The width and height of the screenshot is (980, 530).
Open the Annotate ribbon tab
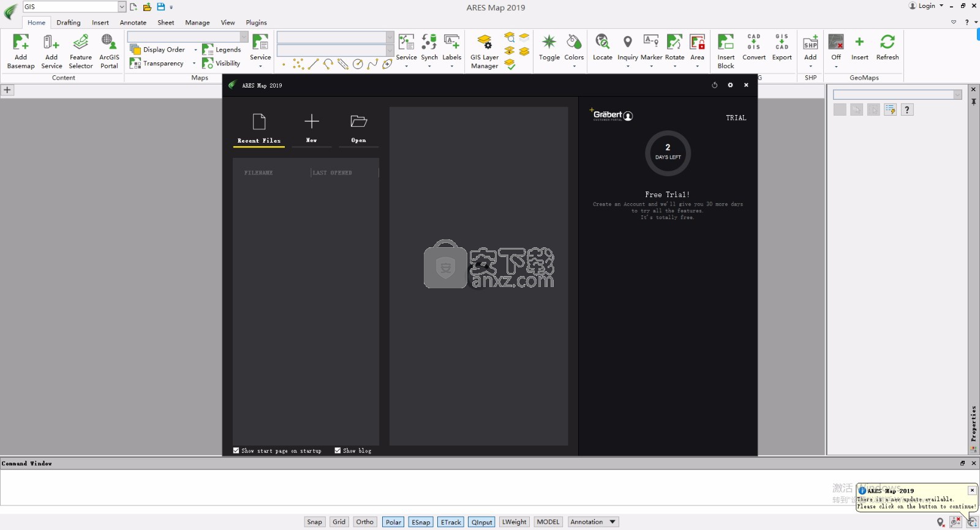133,23
